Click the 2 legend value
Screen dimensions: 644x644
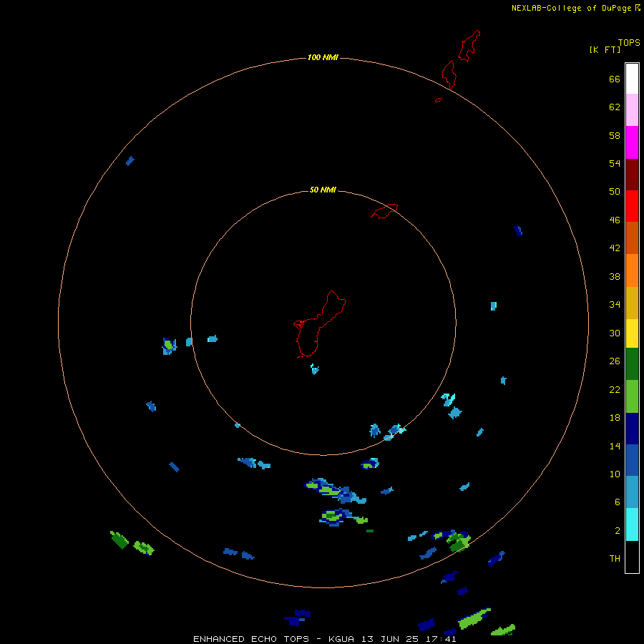tap(618, 531)
